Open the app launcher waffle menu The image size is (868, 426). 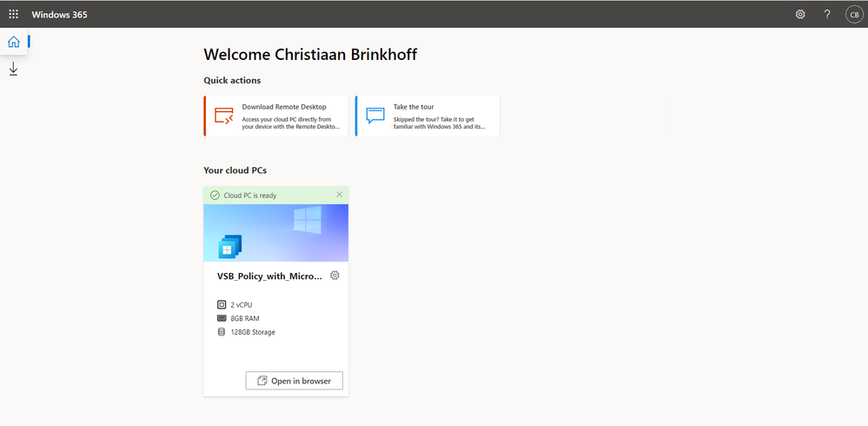pos(14,14)
